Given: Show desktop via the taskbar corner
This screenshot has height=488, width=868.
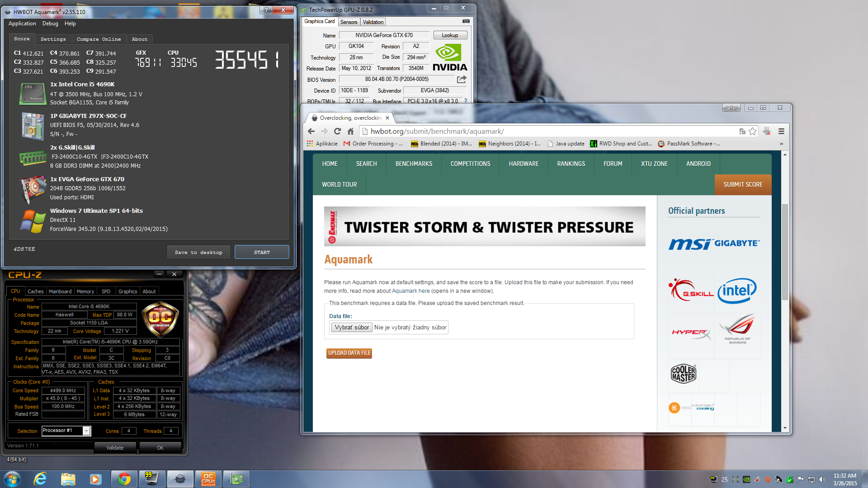Looking at the screenshot, I should click(x=864, y=479).
